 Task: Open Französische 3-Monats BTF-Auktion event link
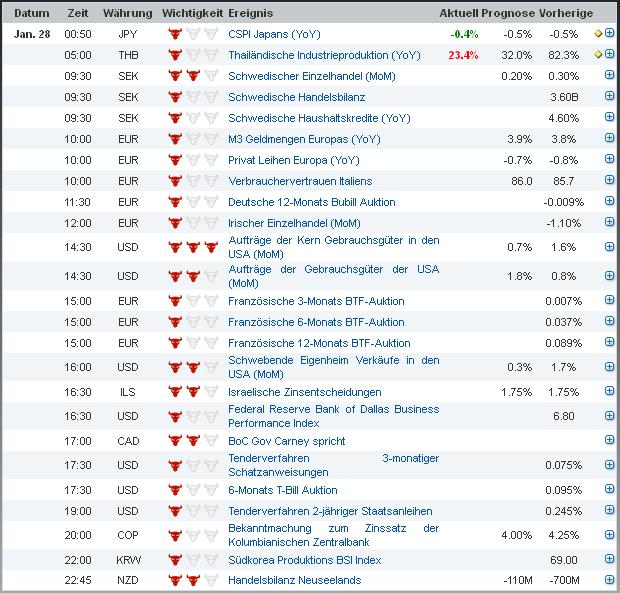coord(316,301)
